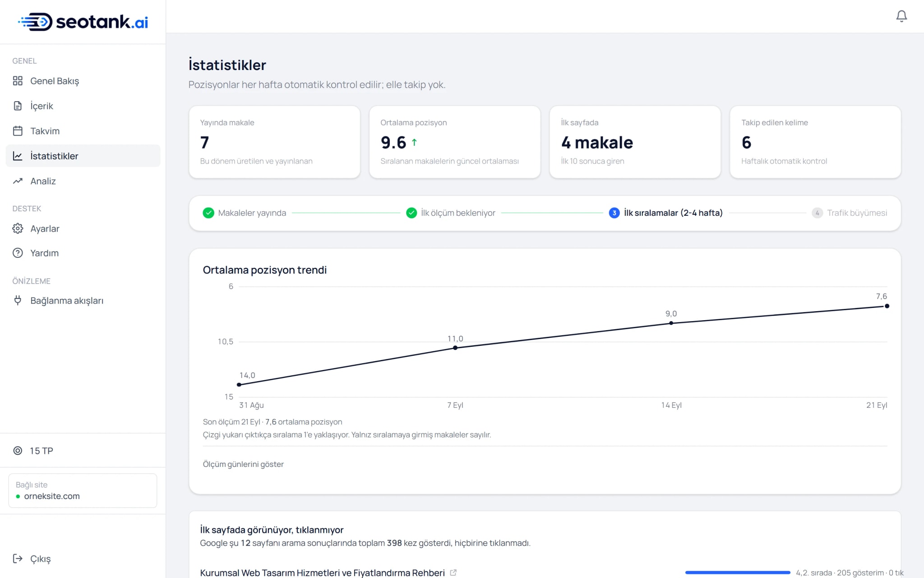Viewport: 924px width, 578px height.
Task: Click the 14,0 data point on chart
Action: [239, 385]
